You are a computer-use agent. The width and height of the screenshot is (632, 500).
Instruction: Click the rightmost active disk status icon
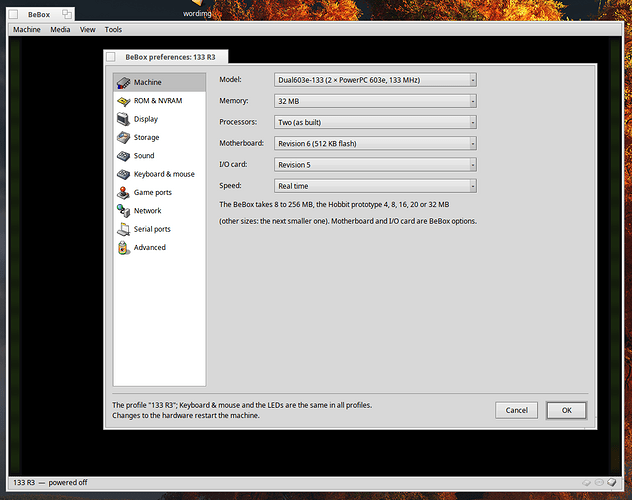pos(612,482)
